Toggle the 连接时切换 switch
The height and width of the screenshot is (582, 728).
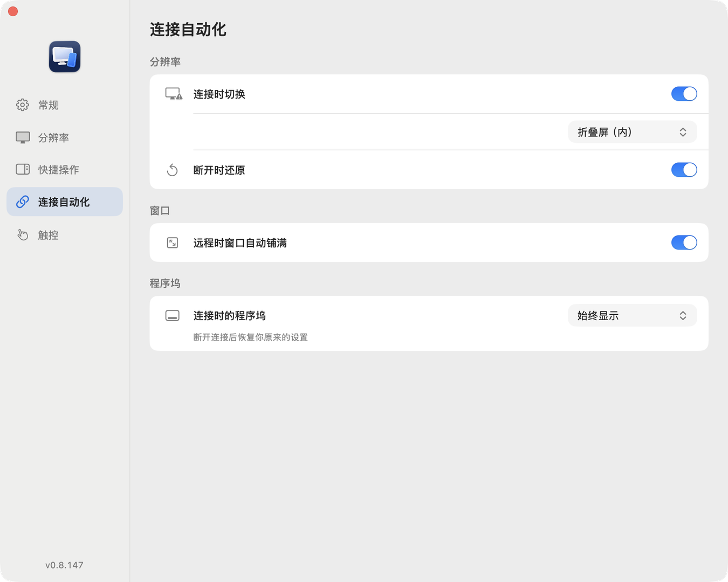click(x=684, y=94)
